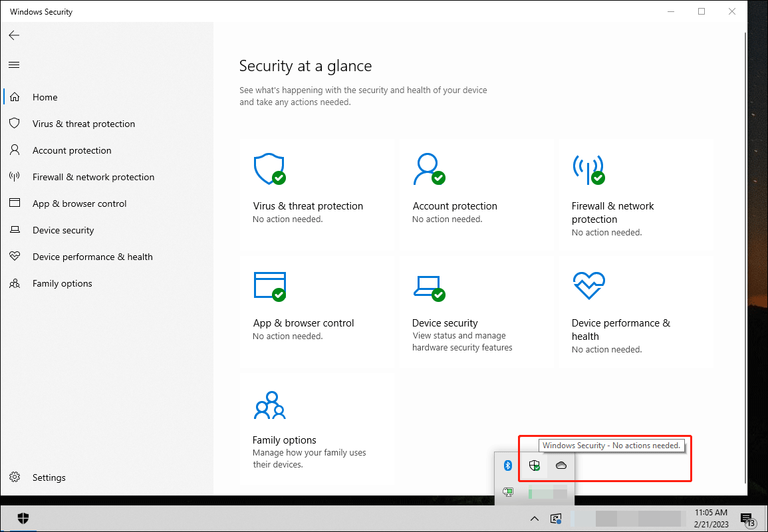Open the hamburger navigation menu
Image resolution: width=768 pixels, height=532 pixels.
coord(14,65)
